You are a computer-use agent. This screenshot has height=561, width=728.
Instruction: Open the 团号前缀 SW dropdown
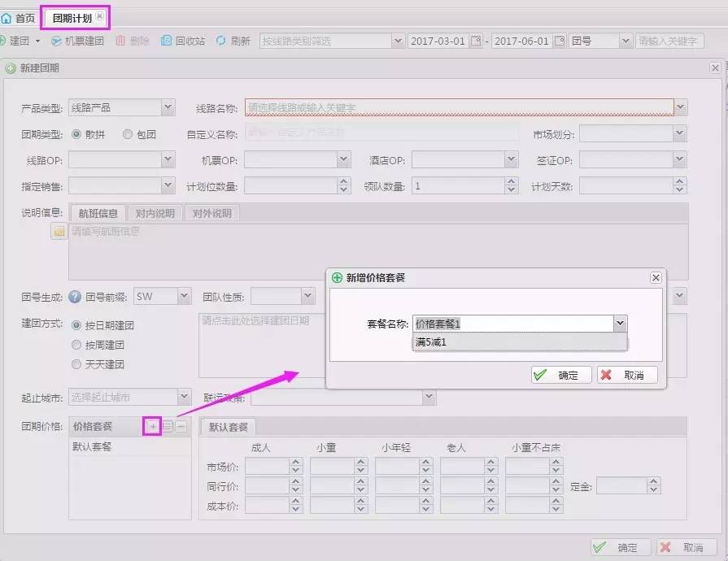pos(184,297)
